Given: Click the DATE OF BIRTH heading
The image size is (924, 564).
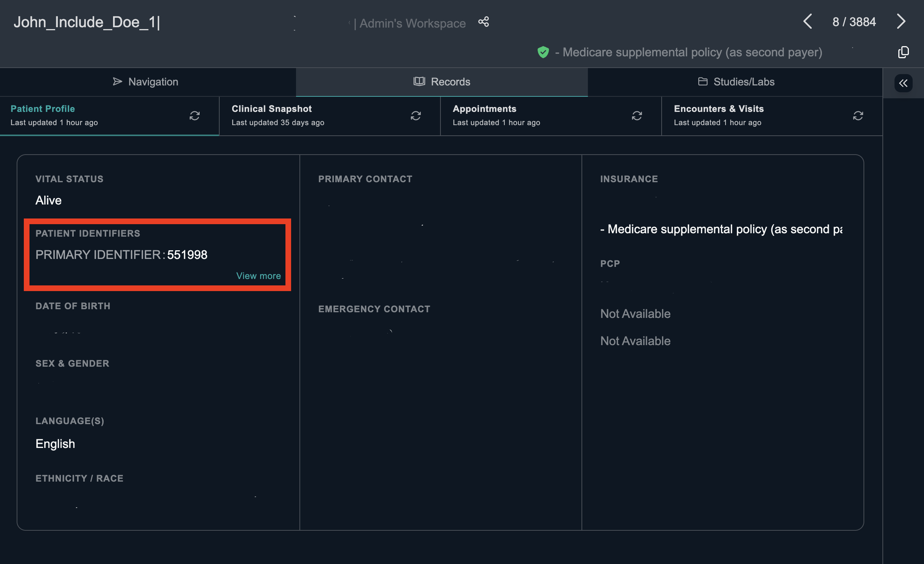Looking at the screenshot, I should coord(73,306).
